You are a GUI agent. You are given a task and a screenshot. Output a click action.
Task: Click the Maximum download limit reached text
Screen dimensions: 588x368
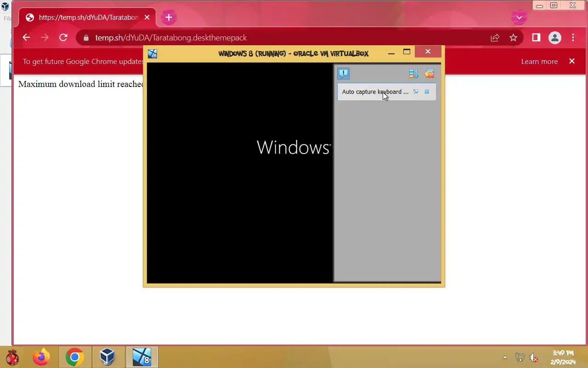pos(81,84)
